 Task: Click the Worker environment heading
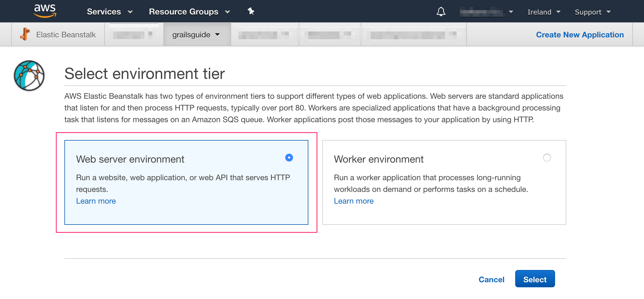pos(379,159)
